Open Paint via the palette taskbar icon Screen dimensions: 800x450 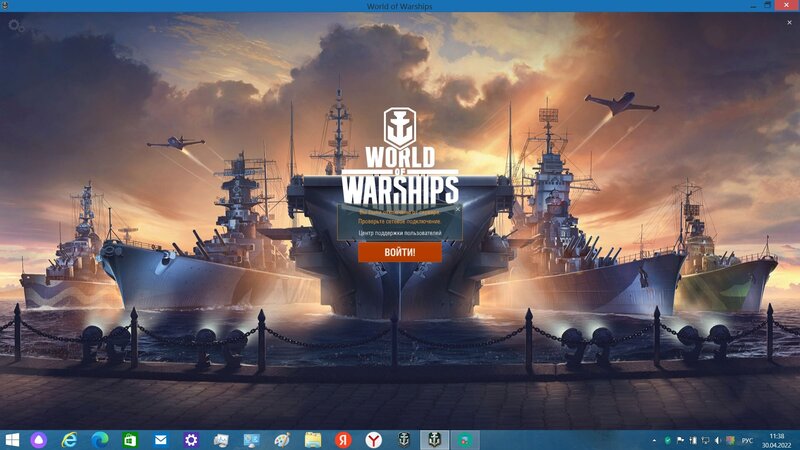[282, 440]
